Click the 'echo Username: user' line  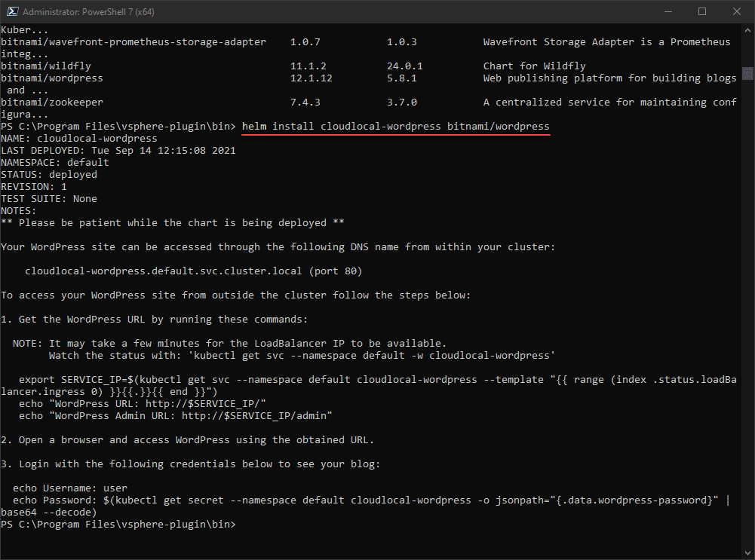70,488
